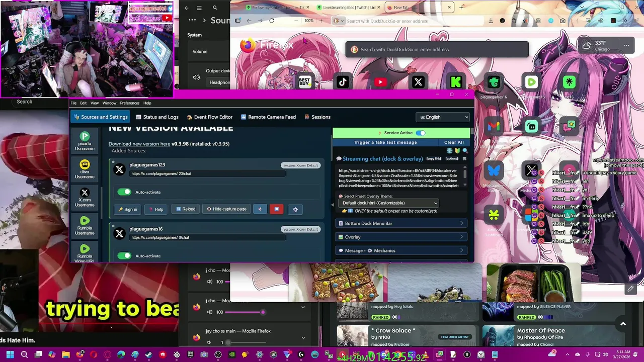Viewport: 644px width, 362px height.
Task: Expand the jay cho ss main mixer entry
Action: [x=303, y=337]
